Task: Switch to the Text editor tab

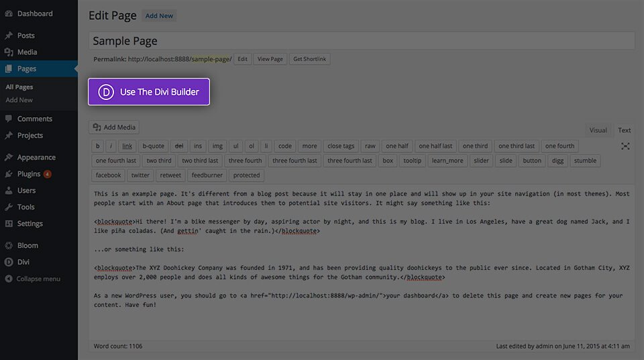Action: tap(624, 130)
